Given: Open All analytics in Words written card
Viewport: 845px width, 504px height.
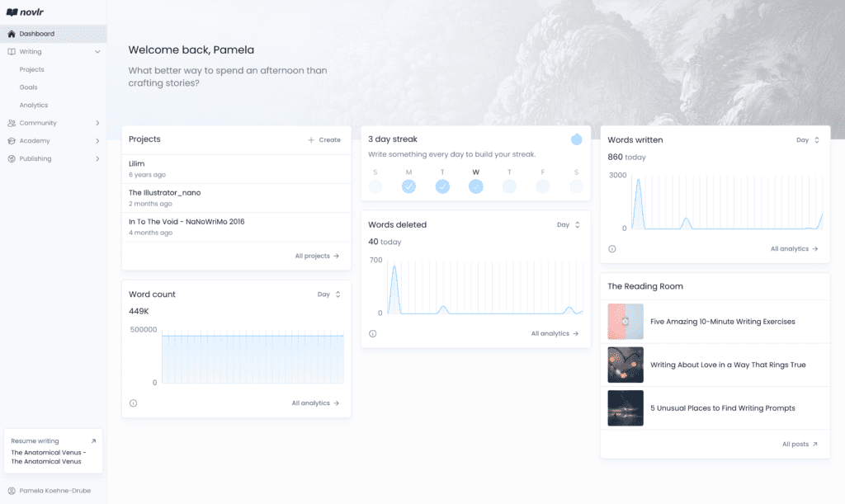Looking at the screenshot, I should pyautogui.click(x=795, y=249).
